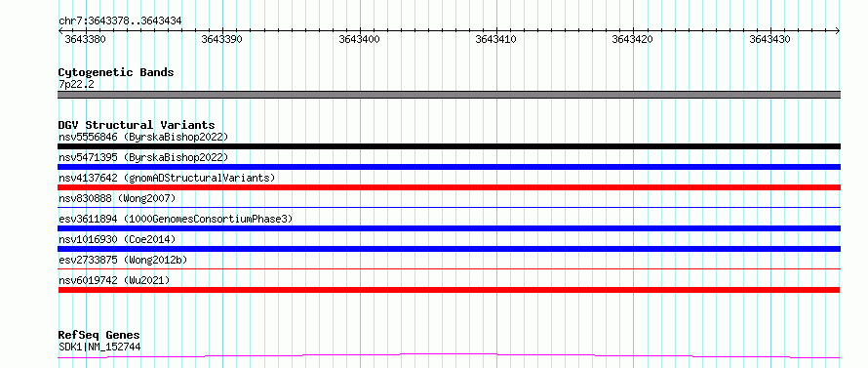Click the magenta SDK1 gene line
868x368 pixels.
(449, 355)
